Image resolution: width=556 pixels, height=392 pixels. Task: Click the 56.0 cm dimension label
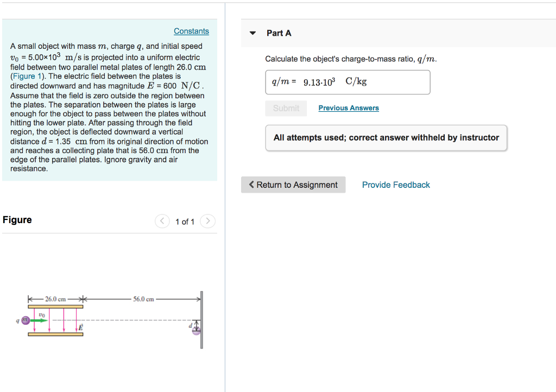[x=143, y=299]
